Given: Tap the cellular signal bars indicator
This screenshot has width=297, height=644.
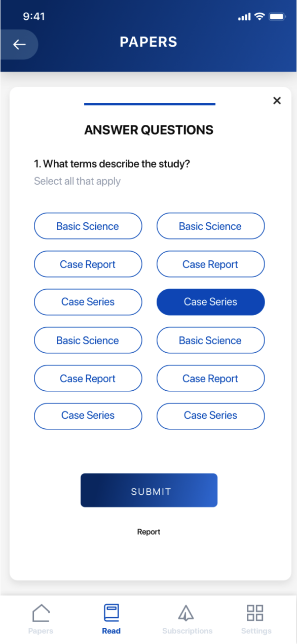Looking at the screenshot, I should click(244, 16).
